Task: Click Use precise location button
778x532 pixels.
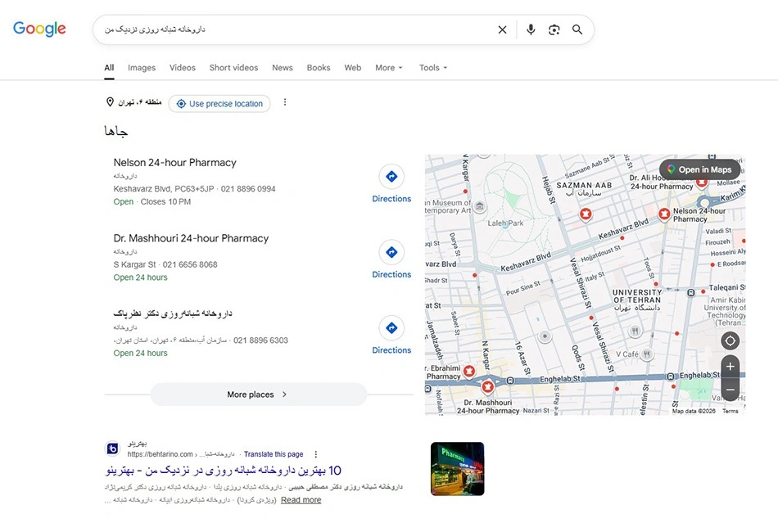Action: 219,104
